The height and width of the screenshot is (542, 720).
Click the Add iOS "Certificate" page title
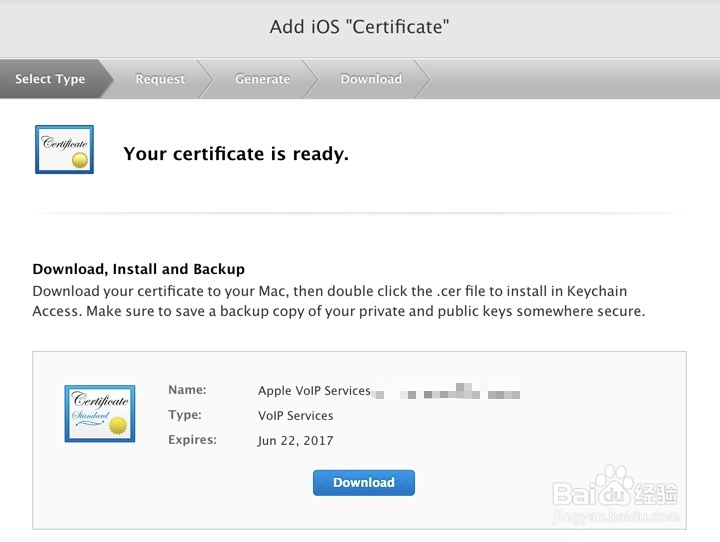(x=360, y=27)
